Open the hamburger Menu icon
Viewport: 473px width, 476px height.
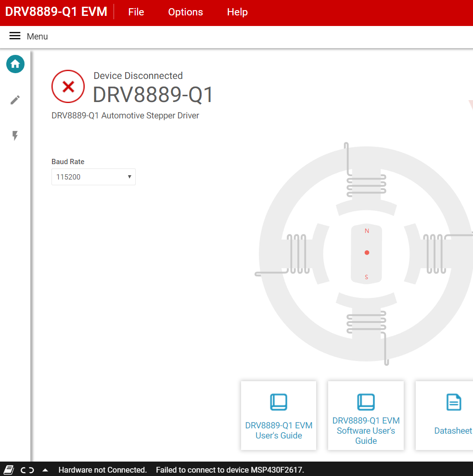click(x=15, y=36)
